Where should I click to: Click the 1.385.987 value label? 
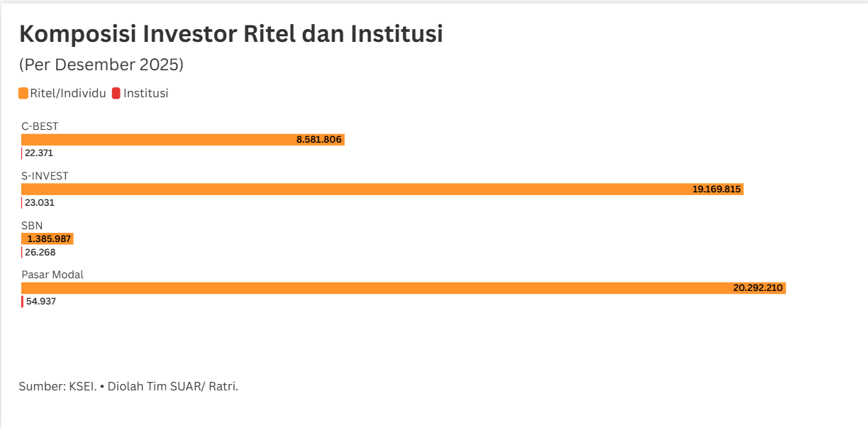(x=50, y=238)
